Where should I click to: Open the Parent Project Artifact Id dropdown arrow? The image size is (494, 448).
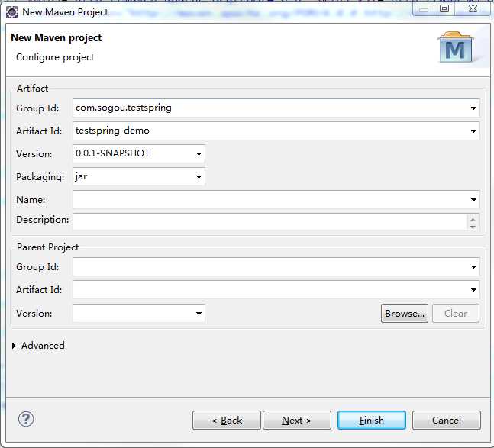click(473, 290)
